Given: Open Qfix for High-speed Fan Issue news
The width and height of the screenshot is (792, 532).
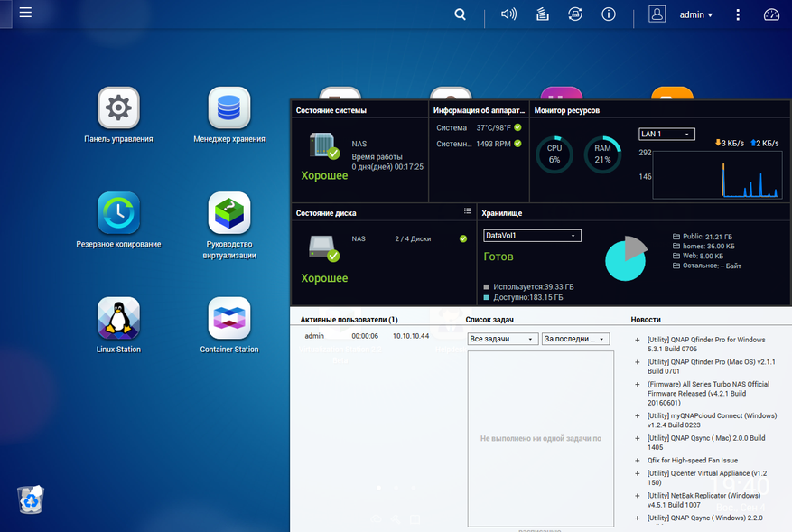Looking at the screenshot, I should pos(692,461).
